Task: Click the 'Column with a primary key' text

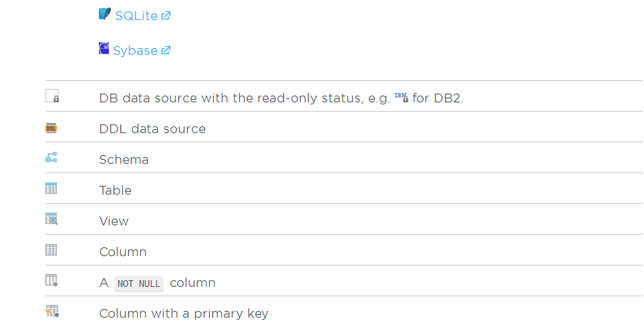Action: point(184,313)
